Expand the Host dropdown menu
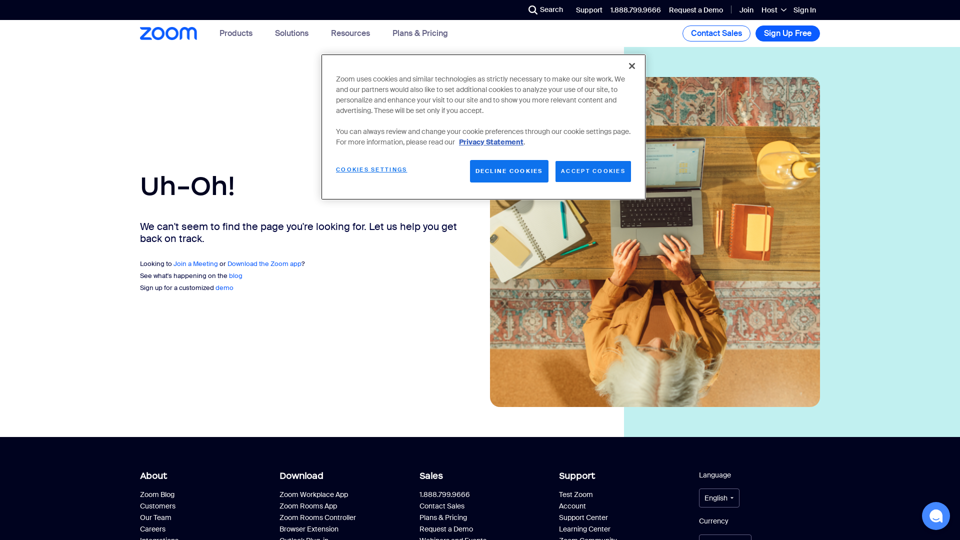960x540 pixels. [x=773, y=10]
